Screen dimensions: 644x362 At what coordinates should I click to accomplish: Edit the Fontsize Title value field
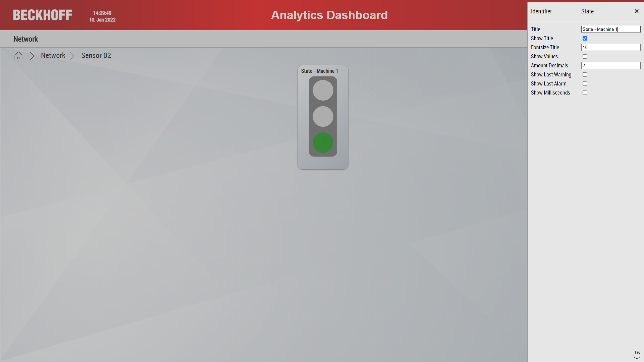point(611,47)
